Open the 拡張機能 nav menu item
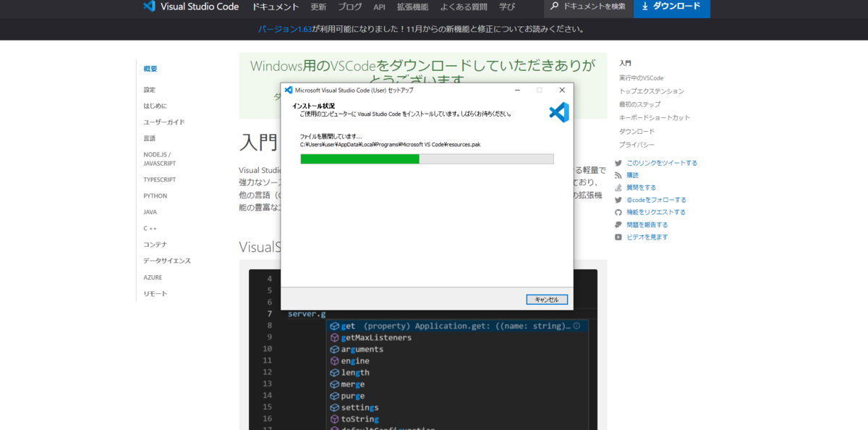Image resolution: width=868 pixels, height=430 pixels. coord(412,7)
